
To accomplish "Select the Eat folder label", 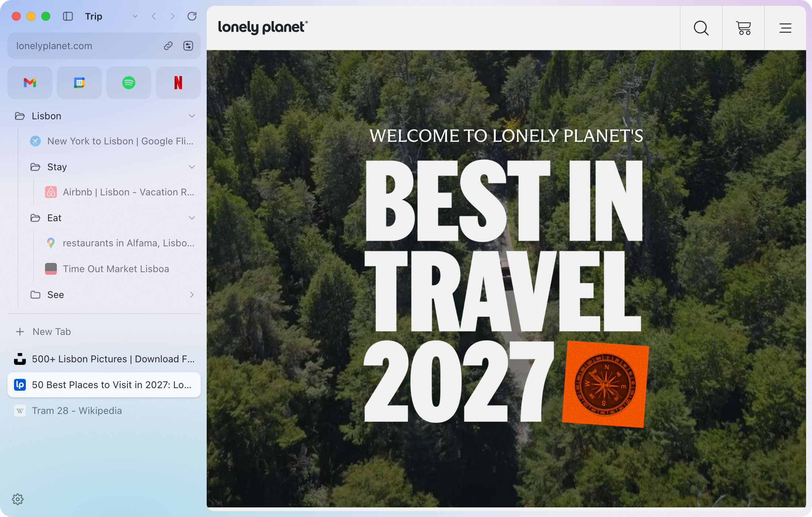I will click(54, 218).
